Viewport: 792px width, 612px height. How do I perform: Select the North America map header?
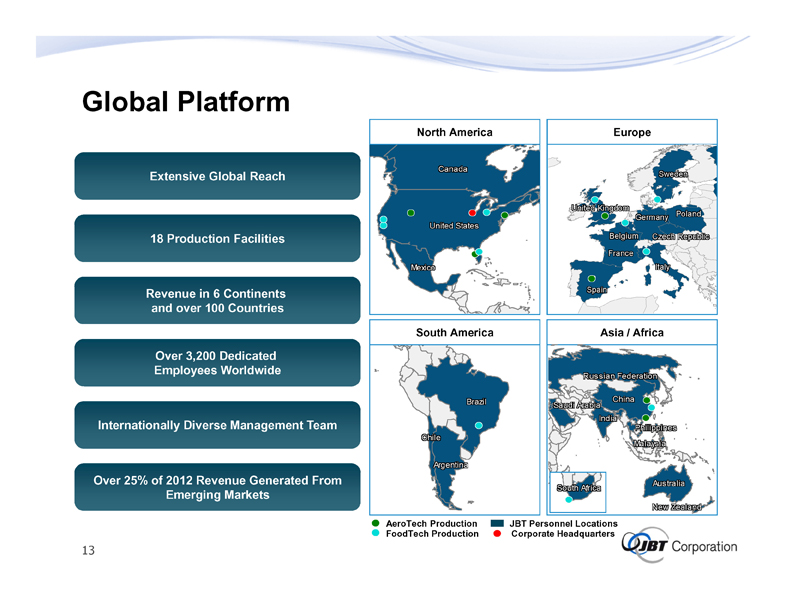click(x=453, y=132)
